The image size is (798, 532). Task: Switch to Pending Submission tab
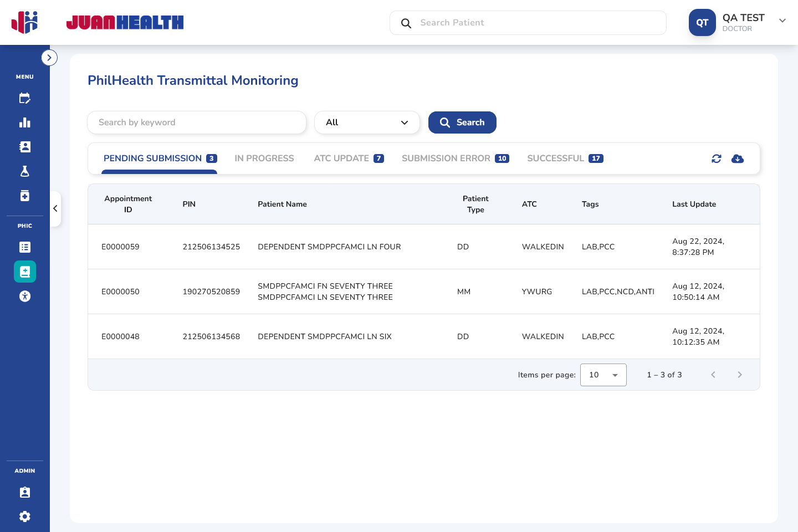pos(160,158)
